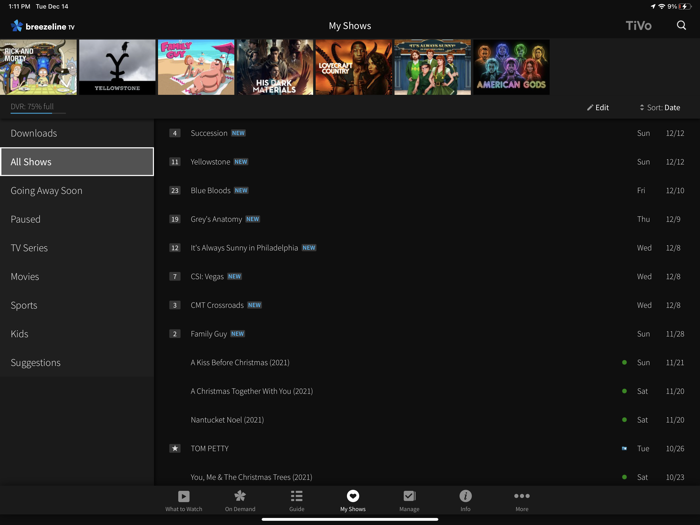This screenshot has height=525, width=700.
Task: Open A Christmas Together With You (2021)
Action: (427, 391)
